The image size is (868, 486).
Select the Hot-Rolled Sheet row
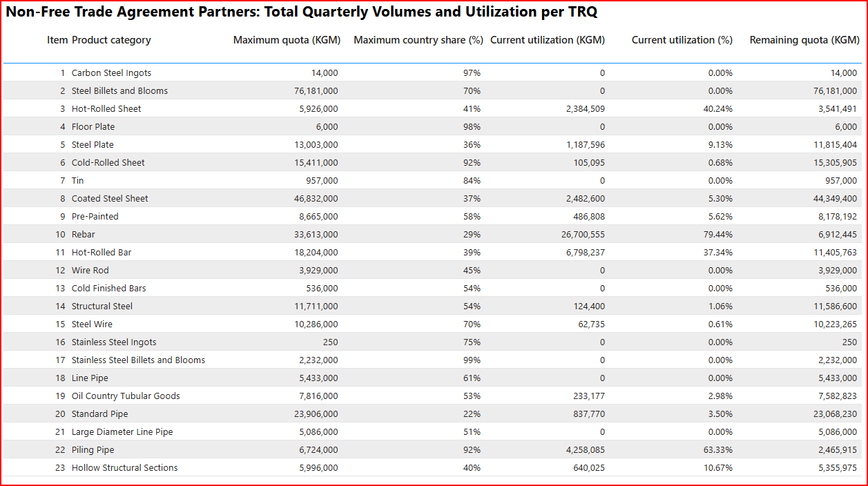tap(107, 108)
